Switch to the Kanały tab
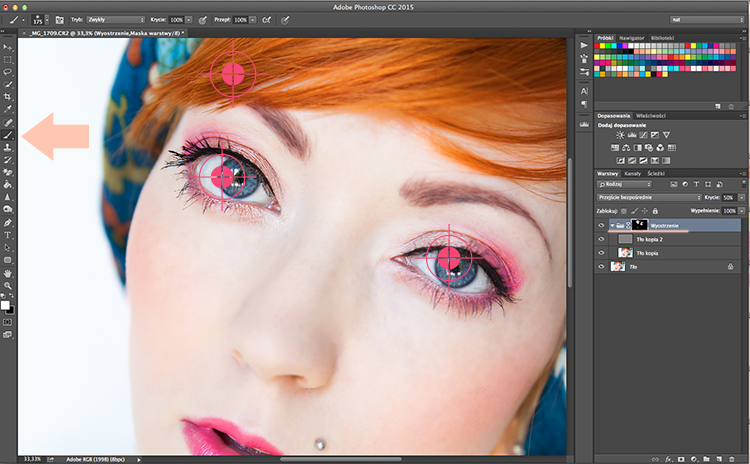This screenshot has height=464, width=750. coord(632,174)
